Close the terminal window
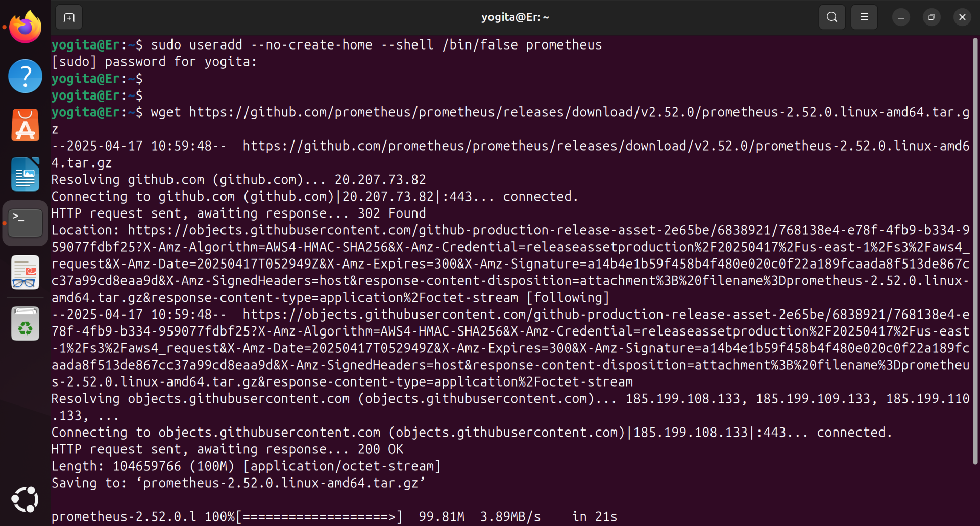The width and height of the screenshot is (980, 526). 962,18
